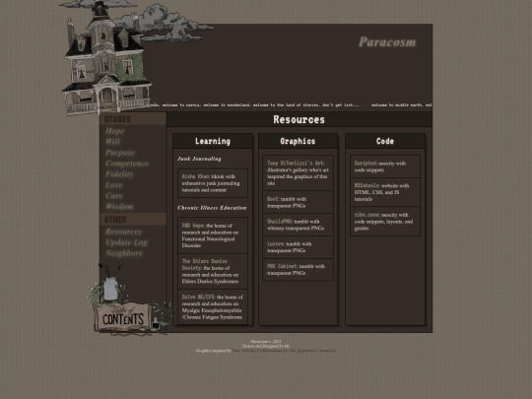
Task: Go to the Purpose page
Action: pos(120,153)
